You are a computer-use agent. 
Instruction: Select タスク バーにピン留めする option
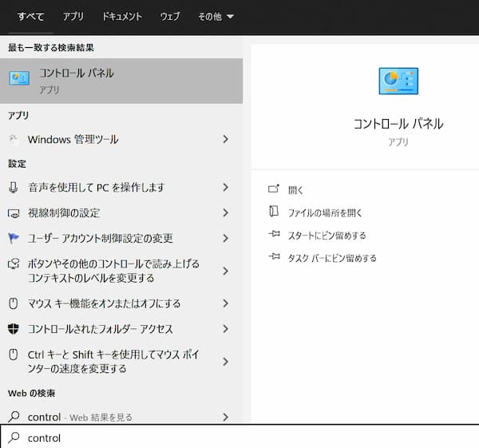(331, 258)
